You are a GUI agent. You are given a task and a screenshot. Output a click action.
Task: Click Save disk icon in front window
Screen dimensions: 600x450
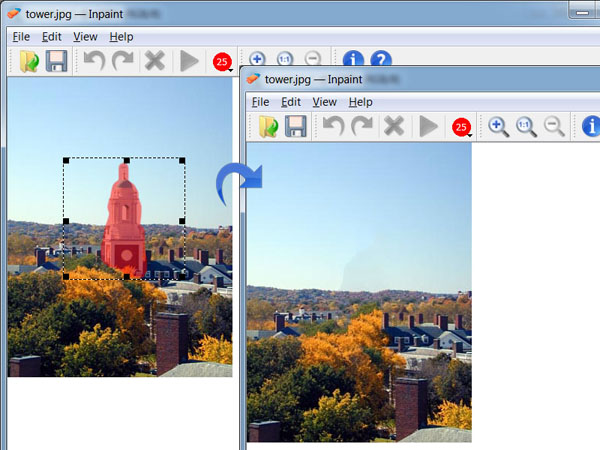click(296, 126)
